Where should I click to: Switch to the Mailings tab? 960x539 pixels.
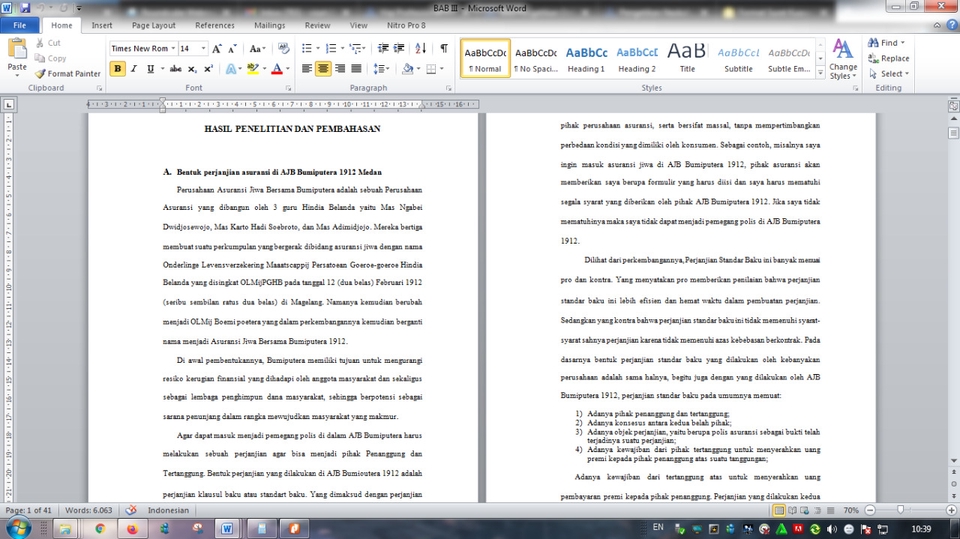[x=269, y=25]
